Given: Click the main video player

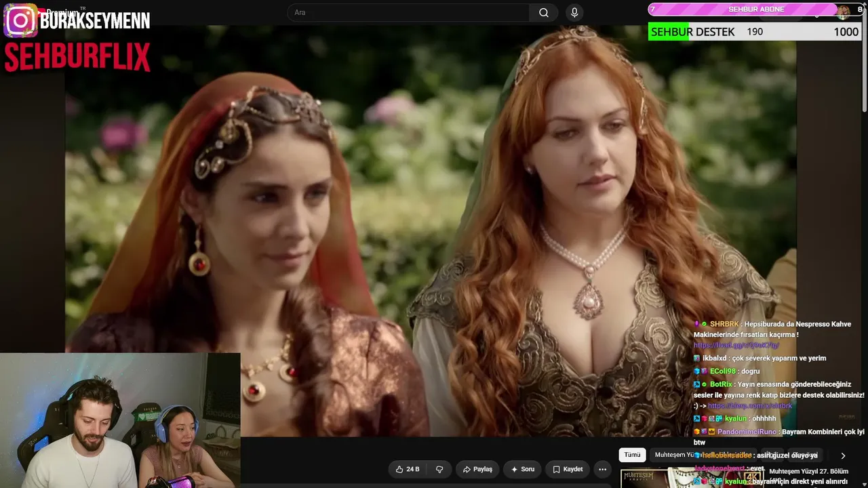Looking at the screenshot, I should pyautogui.click(x=431, y=230).
